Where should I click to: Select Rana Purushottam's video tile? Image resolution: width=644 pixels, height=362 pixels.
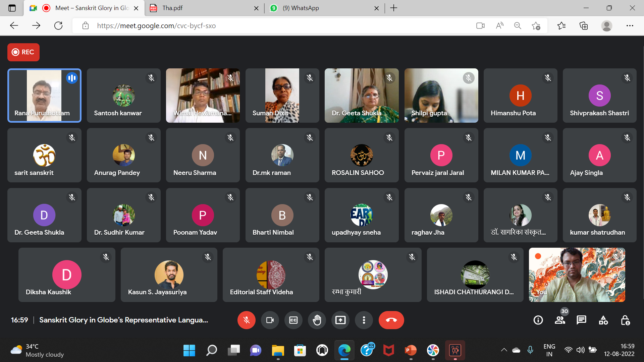click(x=44, y=96)
